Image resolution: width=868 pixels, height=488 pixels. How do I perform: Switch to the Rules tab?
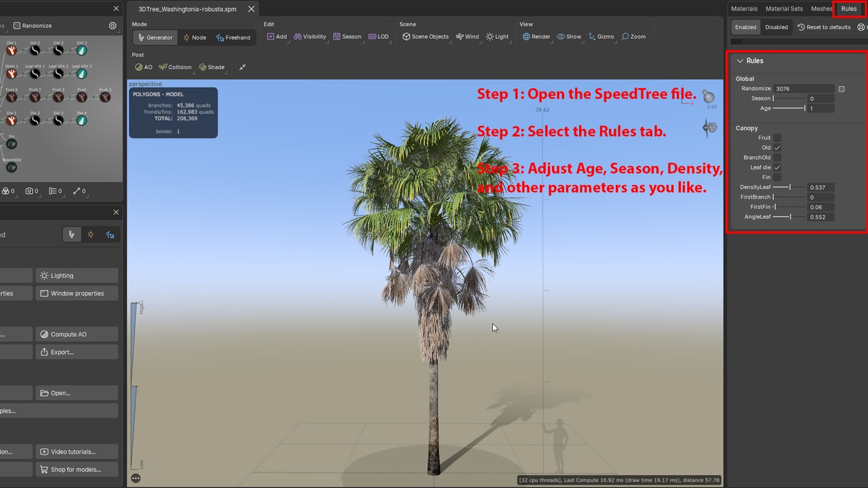click(x=849, y=9)
